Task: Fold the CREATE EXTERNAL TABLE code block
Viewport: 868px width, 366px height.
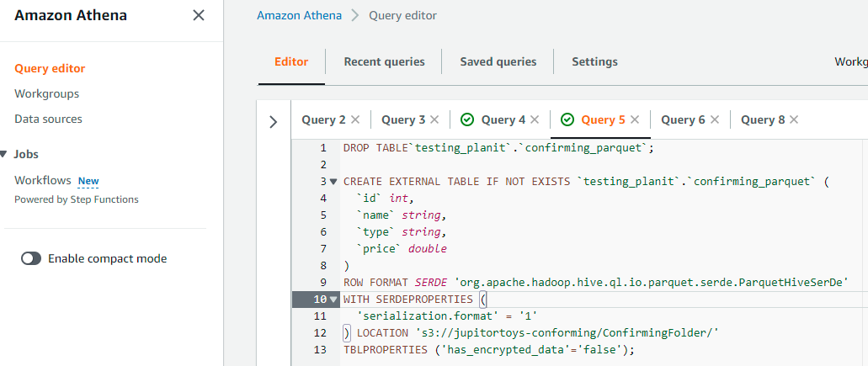Action: pyautogui.click(x=333, y=181)
